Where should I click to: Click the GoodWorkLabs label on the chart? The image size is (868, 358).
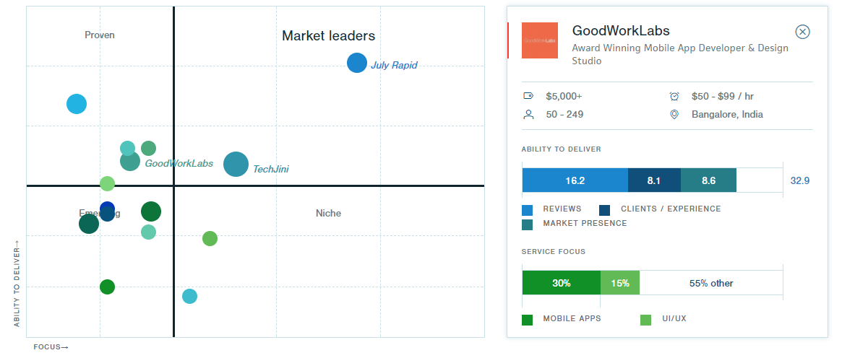pyautogui.click(x=179, y=164)
